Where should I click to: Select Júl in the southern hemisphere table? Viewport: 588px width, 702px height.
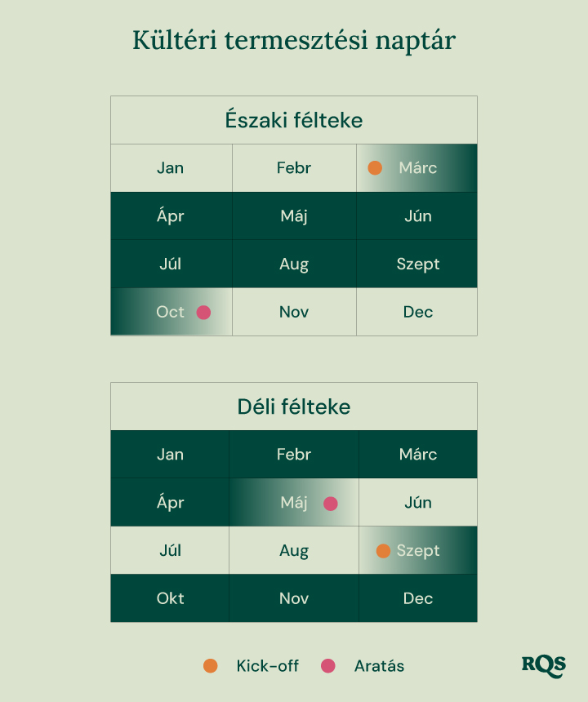[x=170, y=550]
